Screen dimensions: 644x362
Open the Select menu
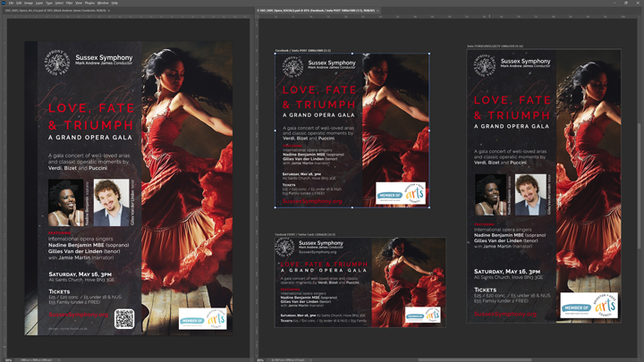(x=59, y=3)
